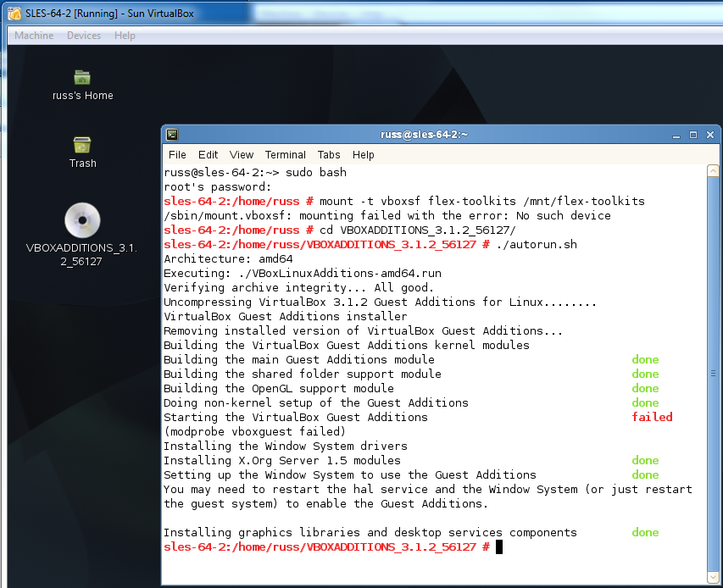
Task: Click the SLES-64-2 [Running] VirtualBox title text
Action: tap(109, 14)
